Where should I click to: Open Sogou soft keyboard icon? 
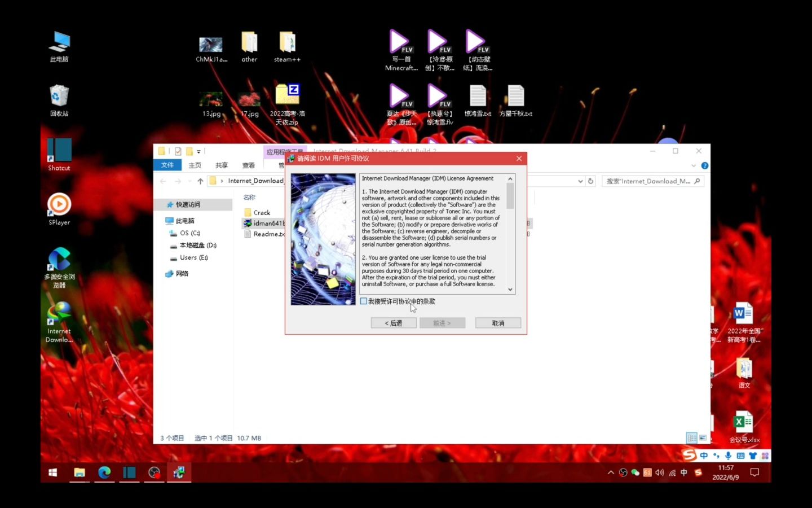(x=740, y=456)
